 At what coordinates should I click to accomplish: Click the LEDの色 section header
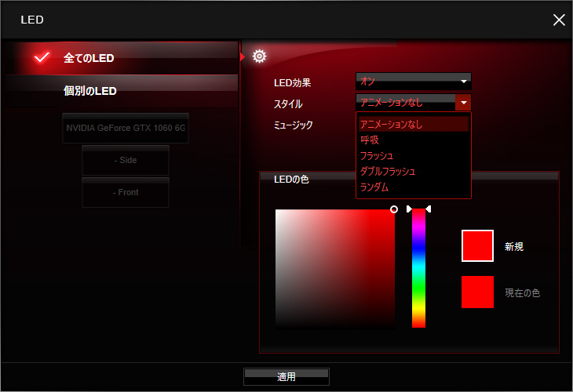pos(291,180)
